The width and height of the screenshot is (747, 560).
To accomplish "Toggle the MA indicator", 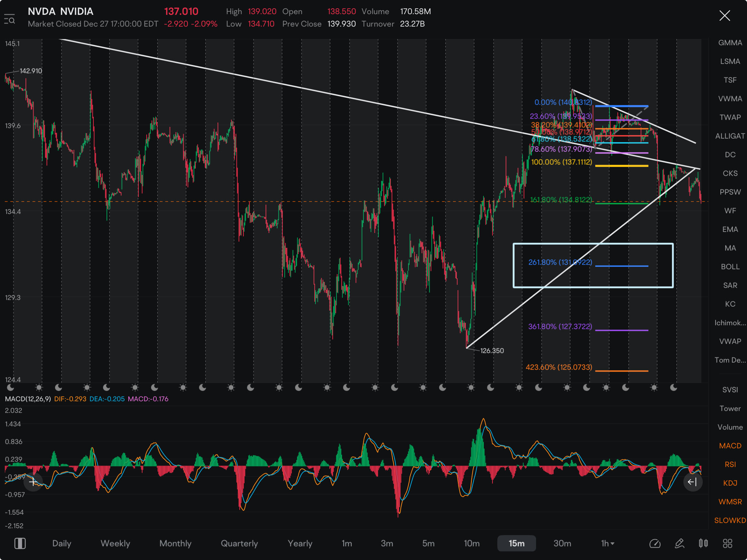I will click(730, 248).
